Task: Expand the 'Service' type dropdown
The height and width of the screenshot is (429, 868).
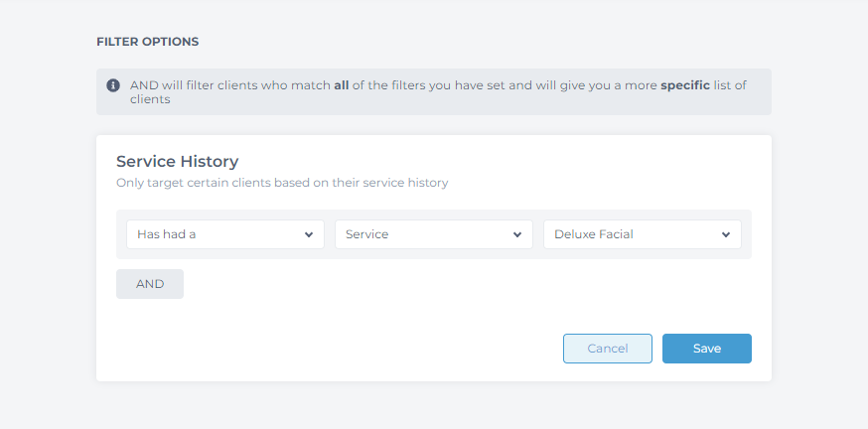Action: (434, 234)
